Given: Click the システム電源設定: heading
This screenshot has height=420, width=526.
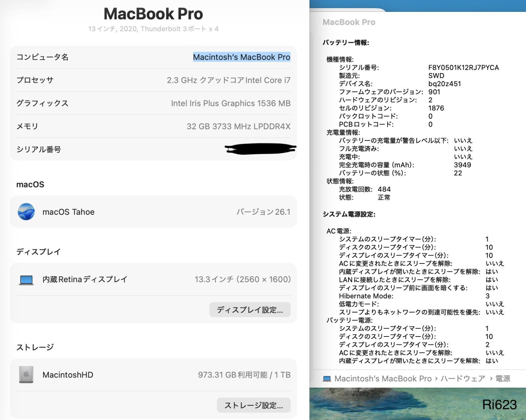Looking at the screenshot, I should (x=349, y=214).
